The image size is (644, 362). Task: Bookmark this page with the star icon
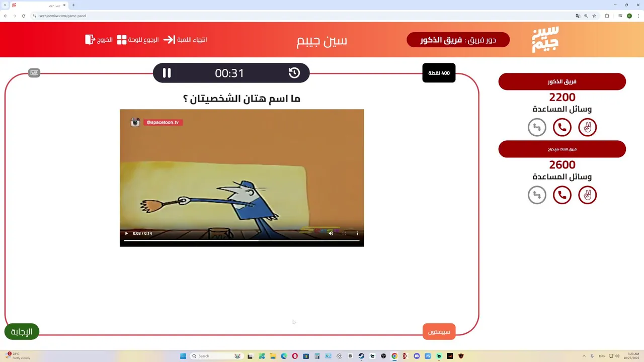pos(594,16)
